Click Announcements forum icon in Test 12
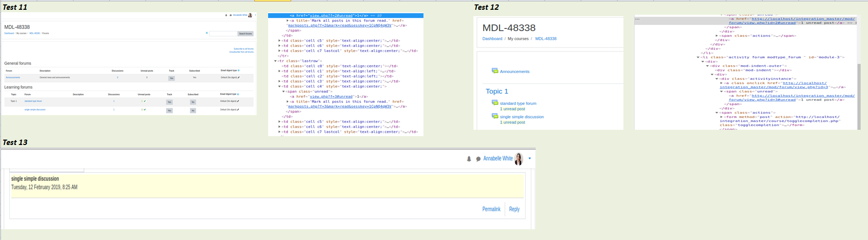The width and height of the screenshot is (868, 240). pos(495,71)
